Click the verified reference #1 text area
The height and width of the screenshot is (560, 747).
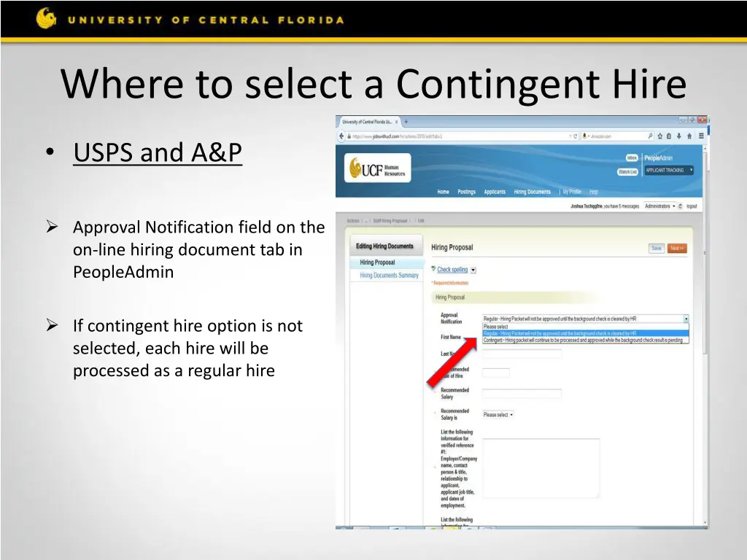(x=541, y=468)
